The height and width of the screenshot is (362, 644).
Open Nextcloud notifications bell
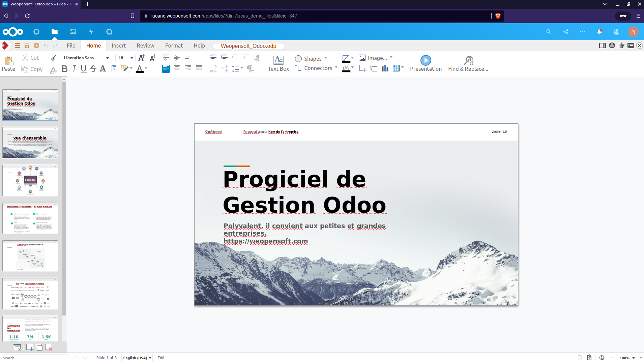(599, 32)
